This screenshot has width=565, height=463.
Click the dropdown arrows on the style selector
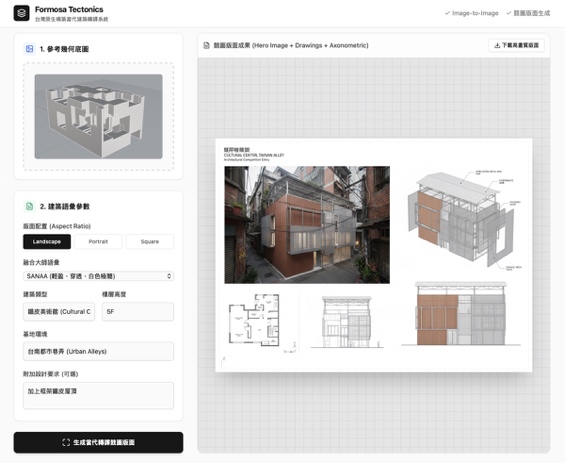click(169, 276)
